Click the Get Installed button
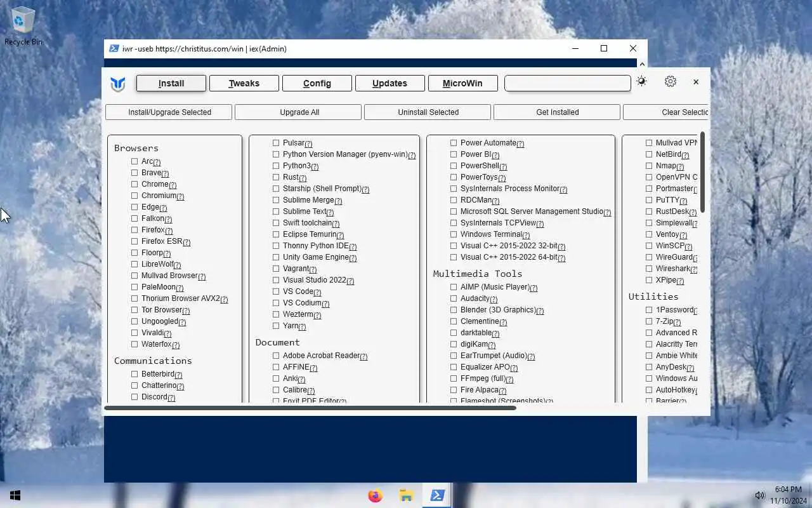Viewport: 812px width, 508px height. pos(558,112)
